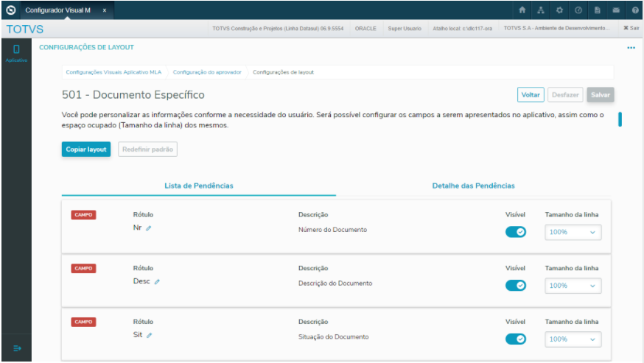This screenshot has height=363, width=644.
Task: Click the Super Usuario label
Action: click(405, 29)
